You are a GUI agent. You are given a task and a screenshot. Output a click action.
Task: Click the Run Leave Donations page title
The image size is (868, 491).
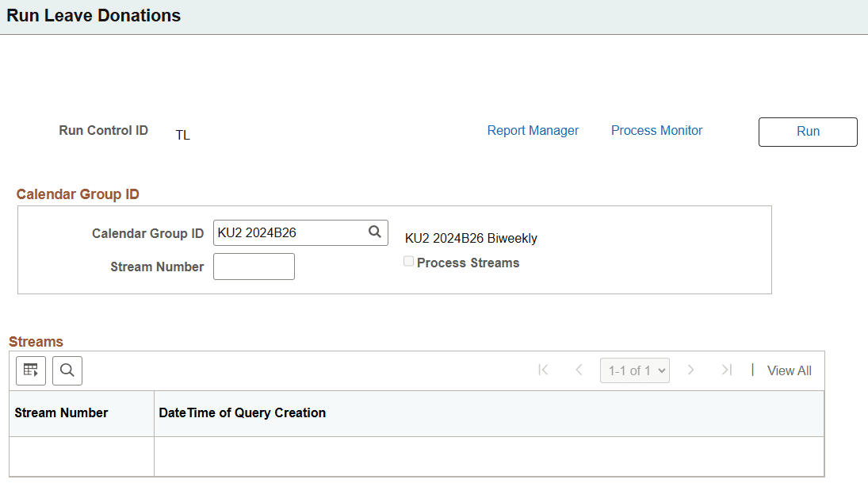click(x=94, y=16)
